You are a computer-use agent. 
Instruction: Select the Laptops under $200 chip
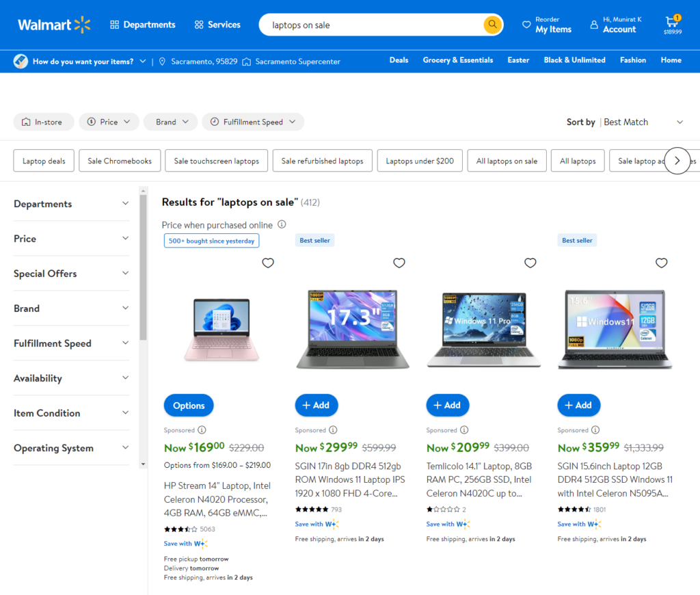coord(420,161)
